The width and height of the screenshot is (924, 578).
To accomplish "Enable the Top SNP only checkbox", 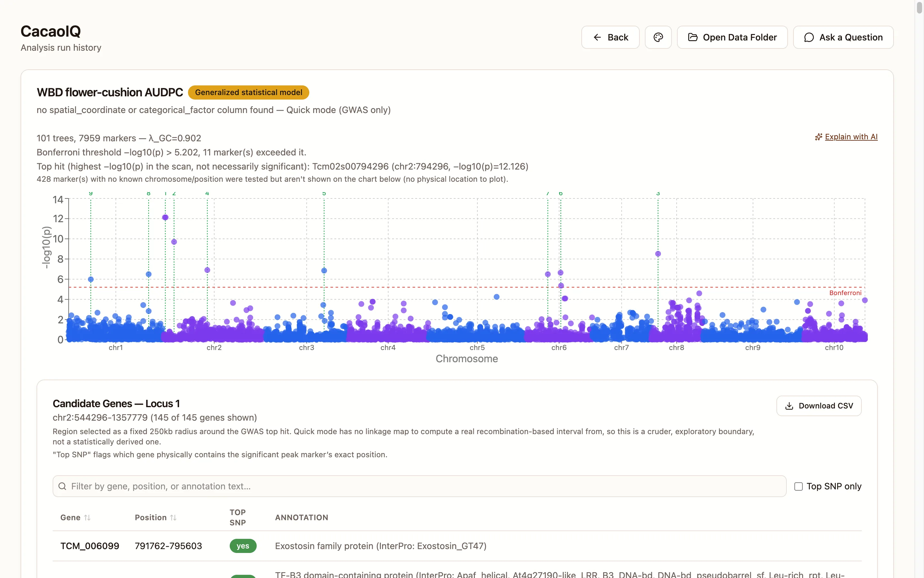I will [x=798, y=486].
